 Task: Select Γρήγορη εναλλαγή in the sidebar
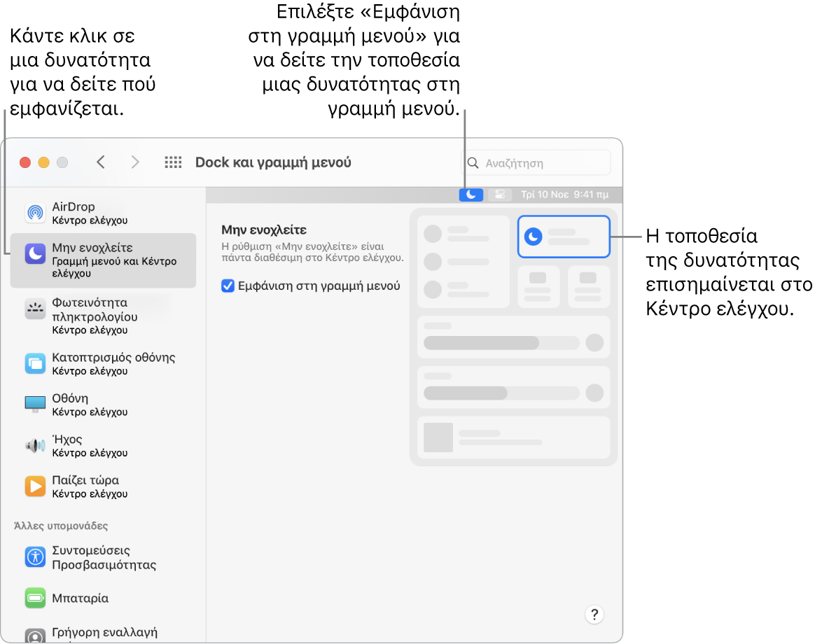pos(103,634)
